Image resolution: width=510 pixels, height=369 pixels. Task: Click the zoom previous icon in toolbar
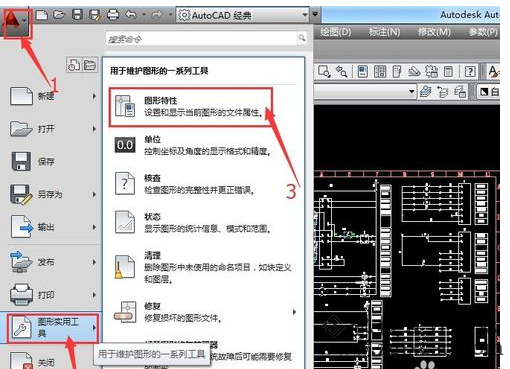point(341,71)
